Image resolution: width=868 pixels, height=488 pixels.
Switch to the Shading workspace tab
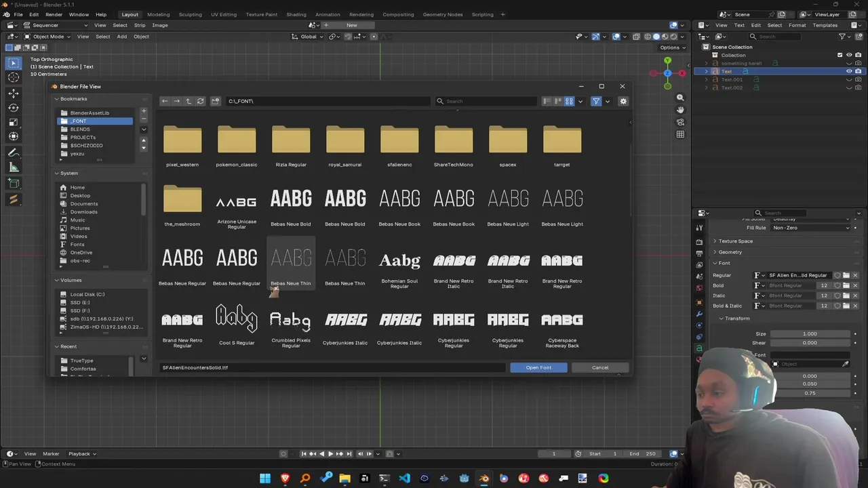[296, 14]
